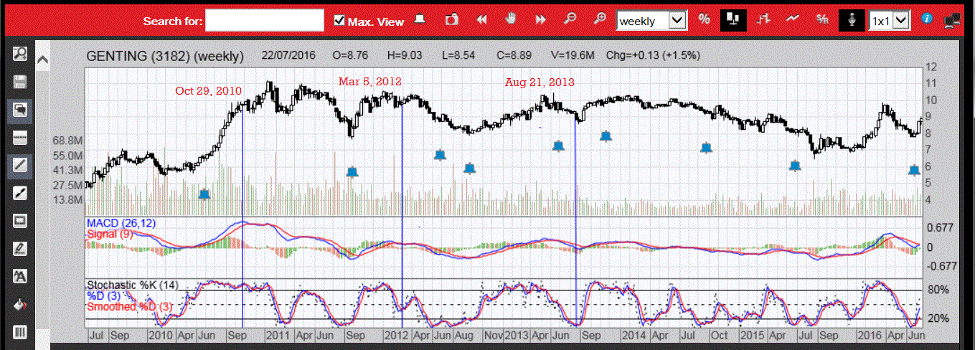Toggle the S/R support resistance icon
Image resolution: width=980 pixels, height=350 pixels.
[822, 20]
